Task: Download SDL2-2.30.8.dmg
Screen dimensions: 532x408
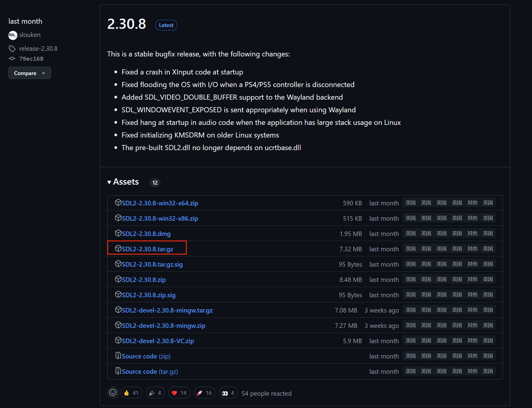Action: click(x=146, y=234)
